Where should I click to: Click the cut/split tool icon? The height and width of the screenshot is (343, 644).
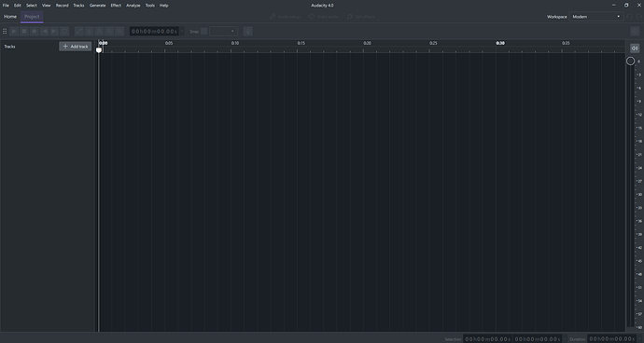(89, 31)
